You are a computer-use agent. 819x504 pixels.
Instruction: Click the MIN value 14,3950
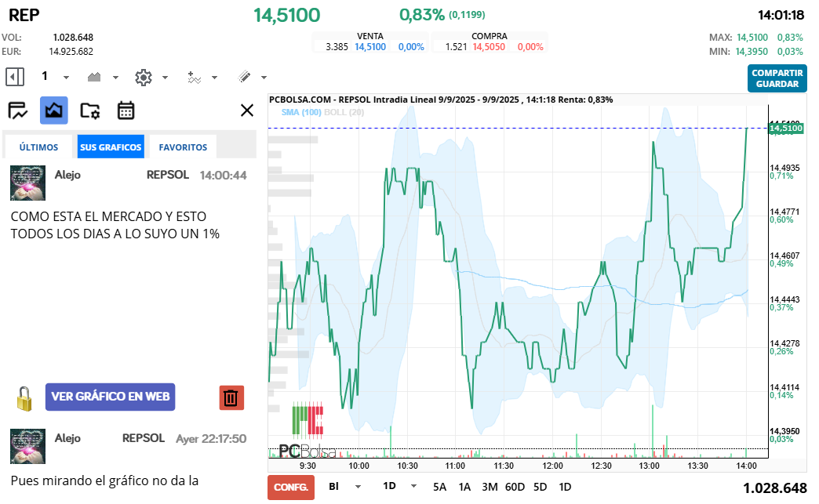pyautogui.click(x=752, y=52)
